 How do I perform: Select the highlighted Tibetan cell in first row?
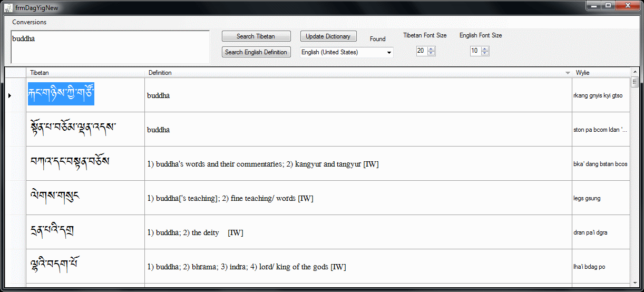pyautogui.click(x=85, y=95)
